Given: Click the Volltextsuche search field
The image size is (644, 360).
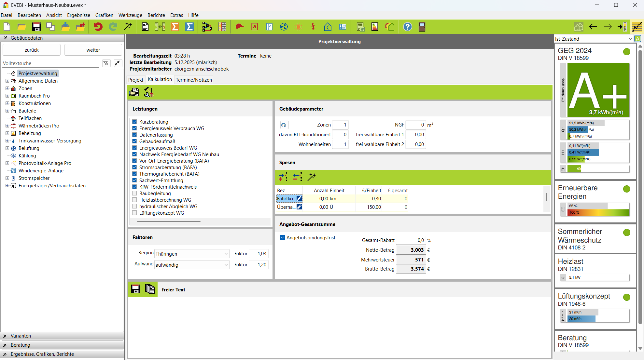Looking at the screenshot, I should tap(50, 63).
